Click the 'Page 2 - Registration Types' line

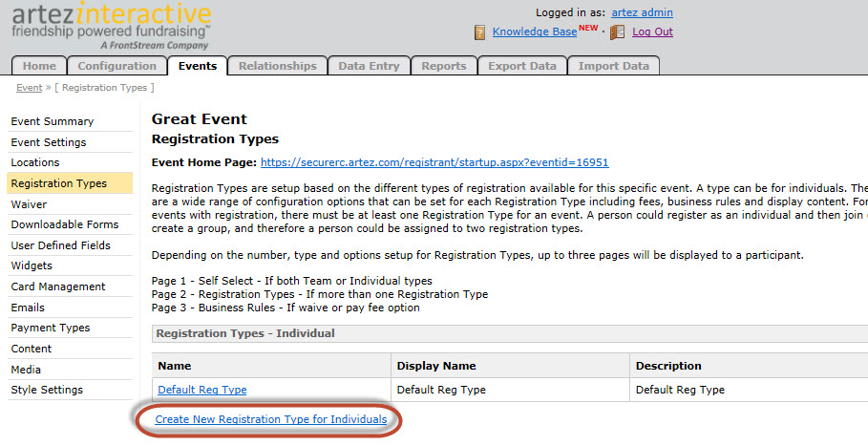click(x=320, y=294)
